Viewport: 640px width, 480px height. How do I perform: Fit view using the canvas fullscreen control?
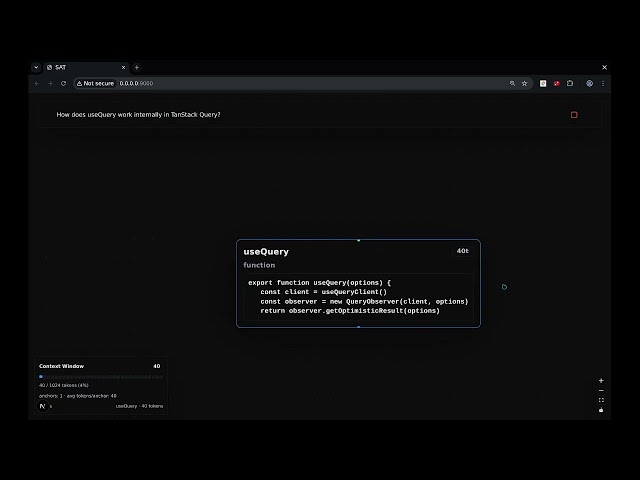pos(601,400)
